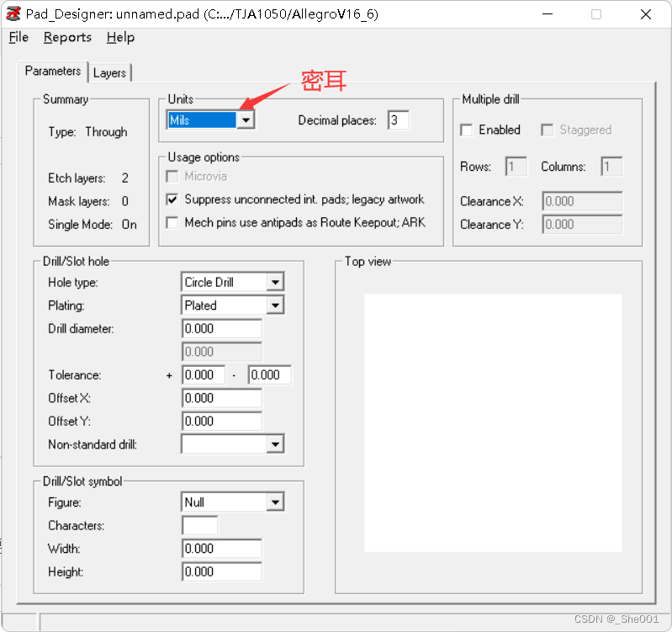Click the Decimal places input field
The width and height of the screenshot is (672, 632).
tap(398, 120)
